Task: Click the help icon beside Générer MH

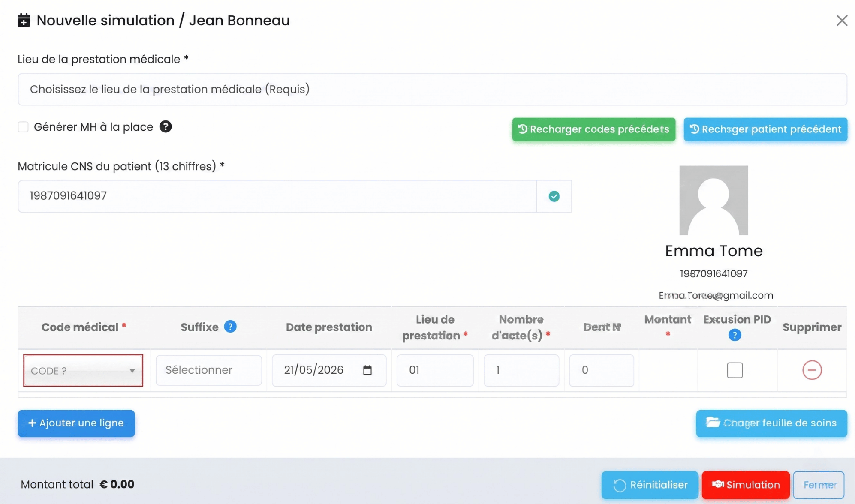Action: (x=166, y=126)
